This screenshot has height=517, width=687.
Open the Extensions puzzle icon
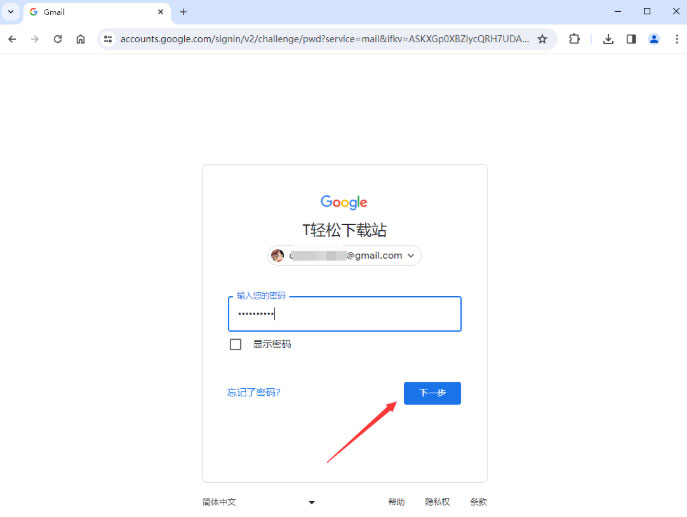pyautogui.click(x=574, y=39)
